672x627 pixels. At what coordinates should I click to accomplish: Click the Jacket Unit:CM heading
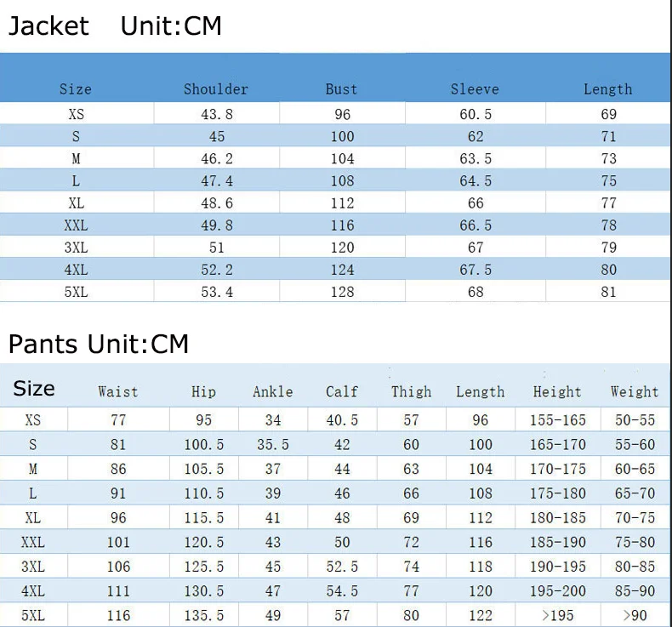(x=115, y=26)
